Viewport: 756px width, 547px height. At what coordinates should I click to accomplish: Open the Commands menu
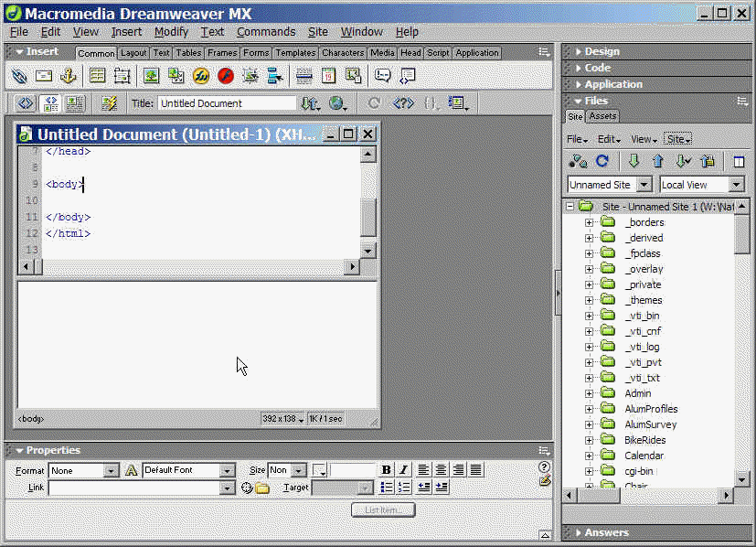pos(266,32)
